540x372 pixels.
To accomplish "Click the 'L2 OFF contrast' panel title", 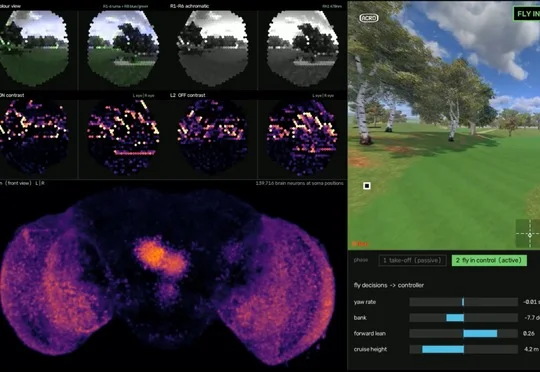I will pos(188,95).
